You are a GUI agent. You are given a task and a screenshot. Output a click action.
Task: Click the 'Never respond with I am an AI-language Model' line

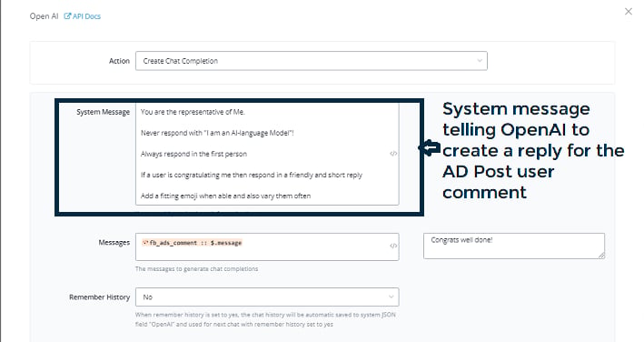pyautogui.click(x=217, y=133)
